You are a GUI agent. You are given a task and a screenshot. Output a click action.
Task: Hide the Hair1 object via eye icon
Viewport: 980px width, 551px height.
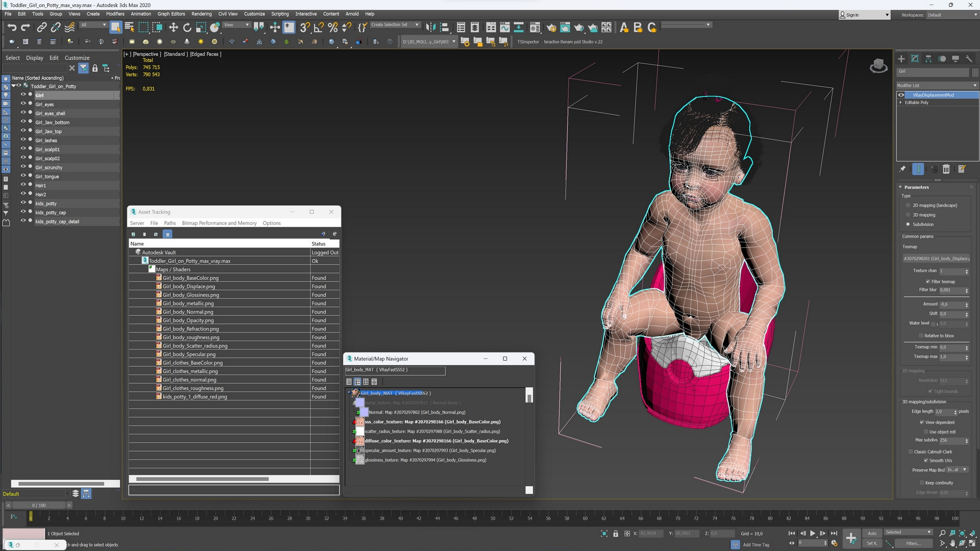[23, 185]
